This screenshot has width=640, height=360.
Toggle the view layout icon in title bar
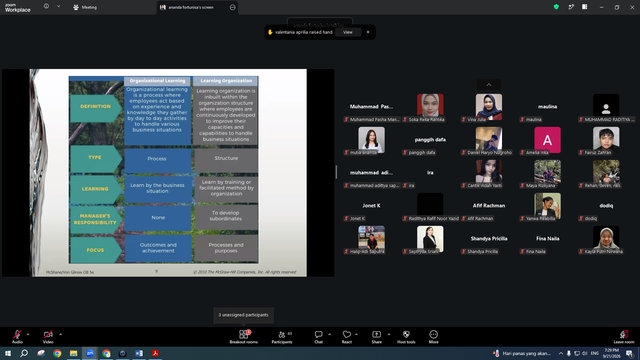584,7
